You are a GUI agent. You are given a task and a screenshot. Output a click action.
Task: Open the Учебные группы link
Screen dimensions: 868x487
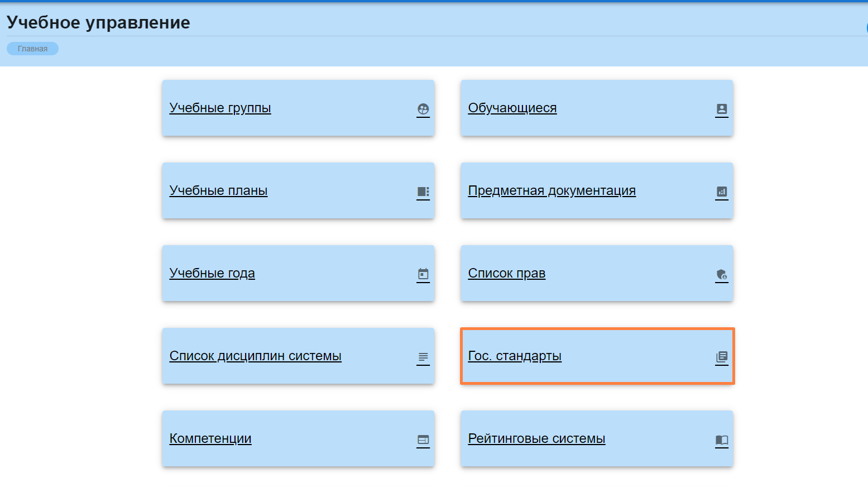tap(220, 108)
